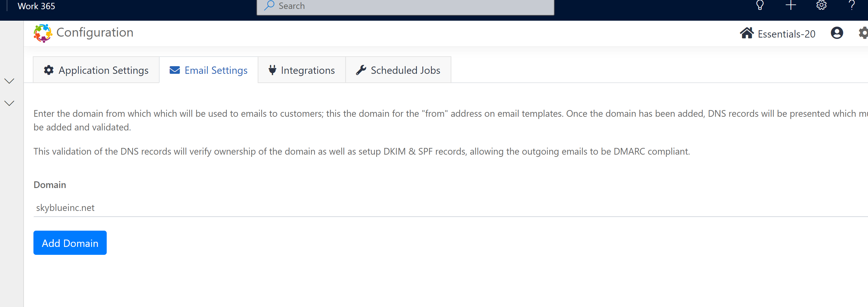Open the user profile account icon
Screen dimensions: 868x307
tap(837, 33)
